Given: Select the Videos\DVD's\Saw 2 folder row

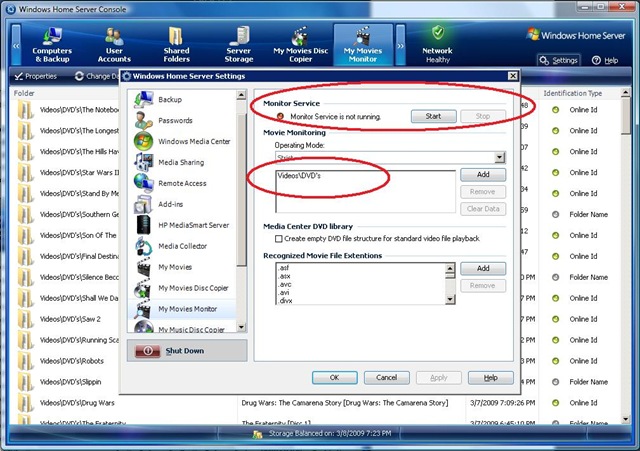Looking at the screenshot, I should (70, 319).
